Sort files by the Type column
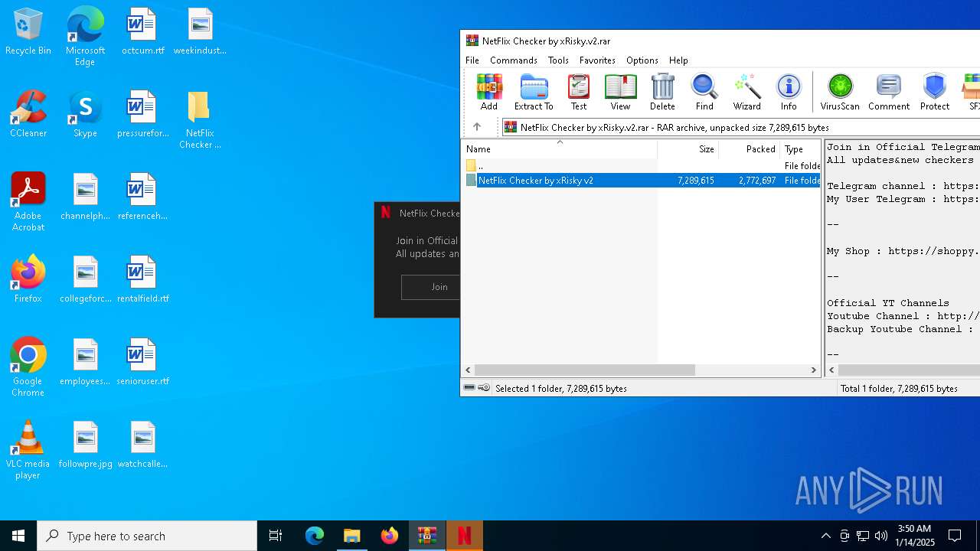 [800, 149]
